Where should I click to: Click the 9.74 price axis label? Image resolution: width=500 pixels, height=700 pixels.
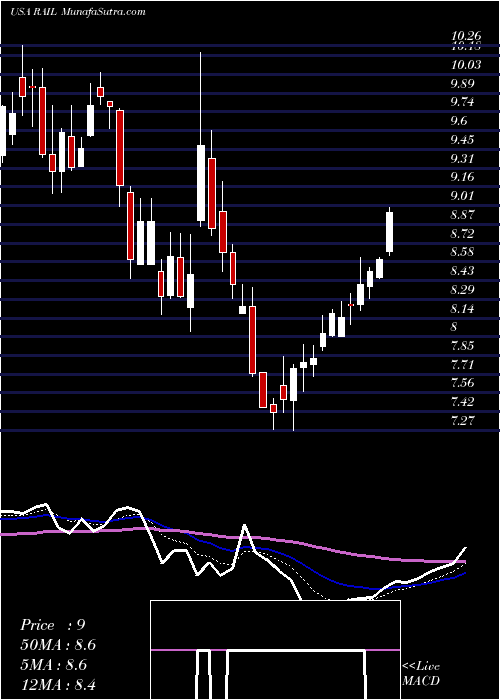(462, 102)
